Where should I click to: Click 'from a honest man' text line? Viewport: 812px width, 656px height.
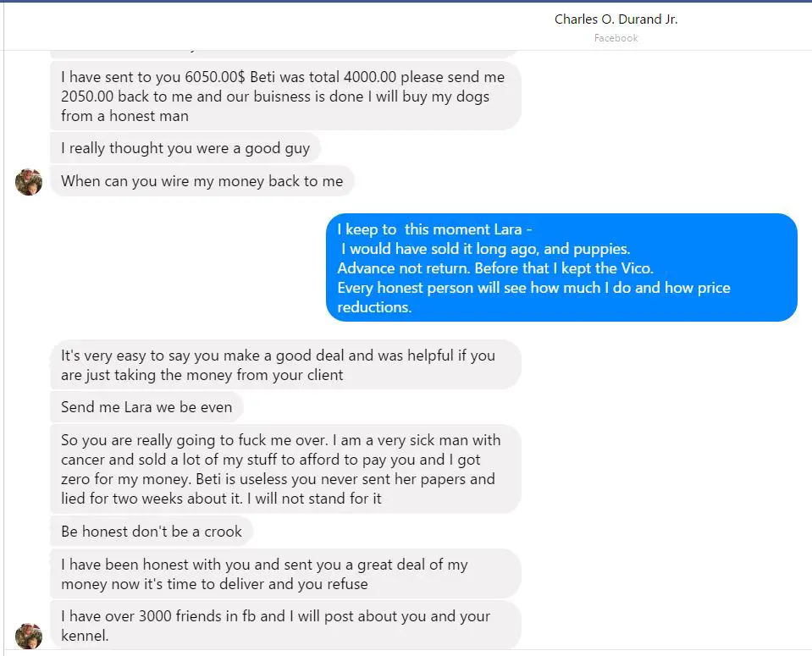(124, 115)
